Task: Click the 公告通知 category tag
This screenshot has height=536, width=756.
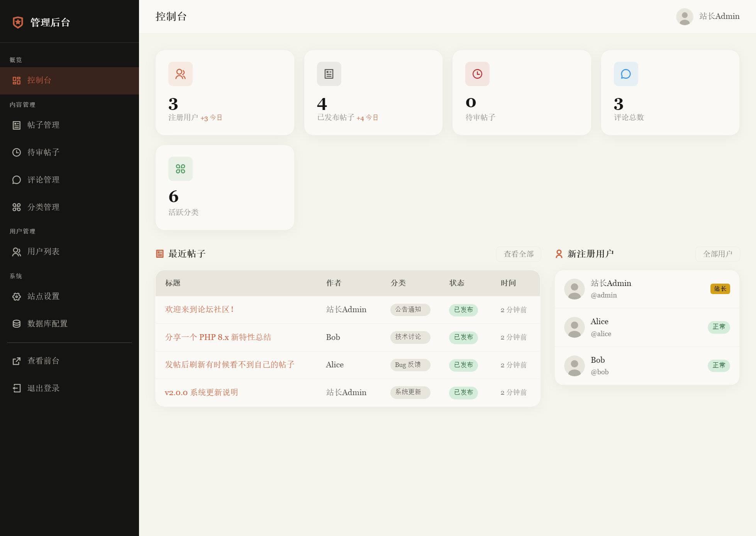Action: click(x=410, y=309)
